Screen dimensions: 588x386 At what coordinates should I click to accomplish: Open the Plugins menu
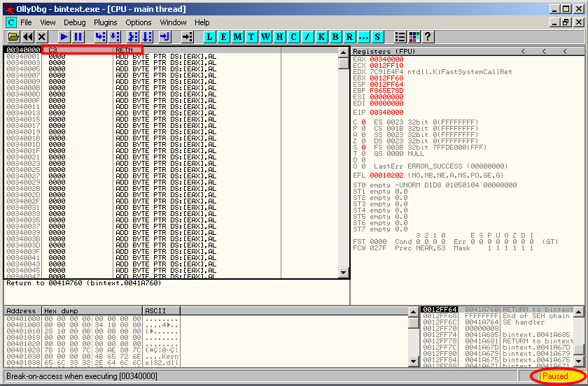106,22
